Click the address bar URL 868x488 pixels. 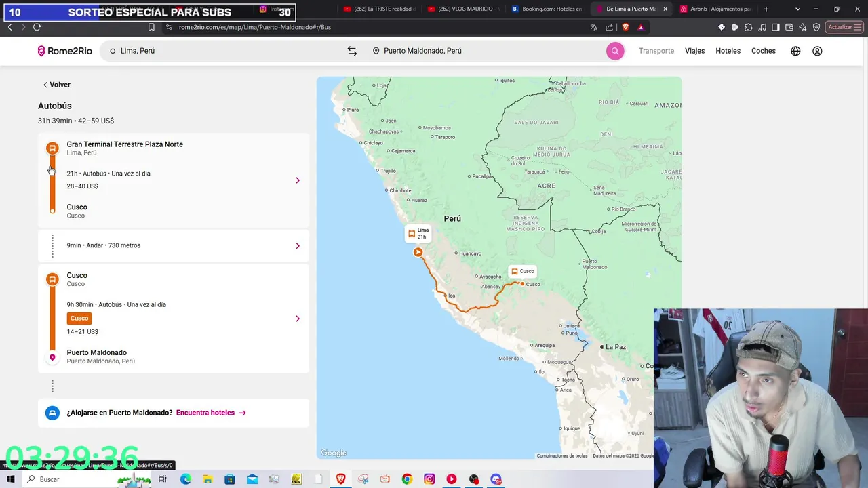[x=255, y=27]
